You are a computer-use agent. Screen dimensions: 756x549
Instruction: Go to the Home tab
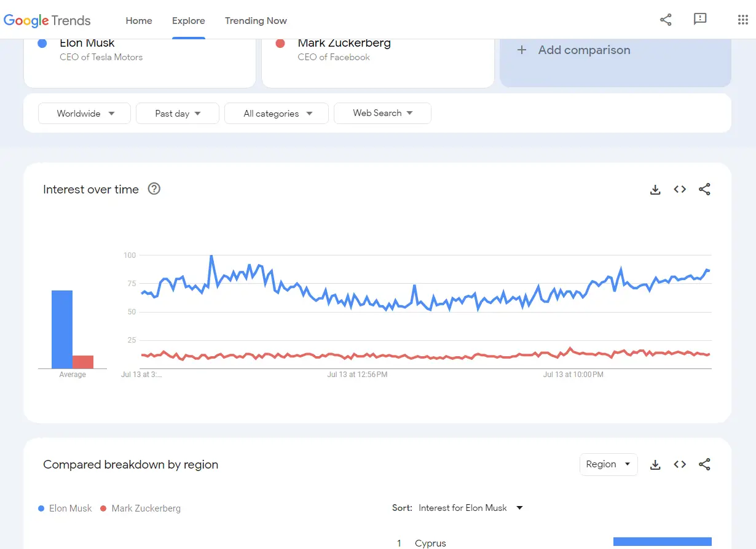(139, 20)
